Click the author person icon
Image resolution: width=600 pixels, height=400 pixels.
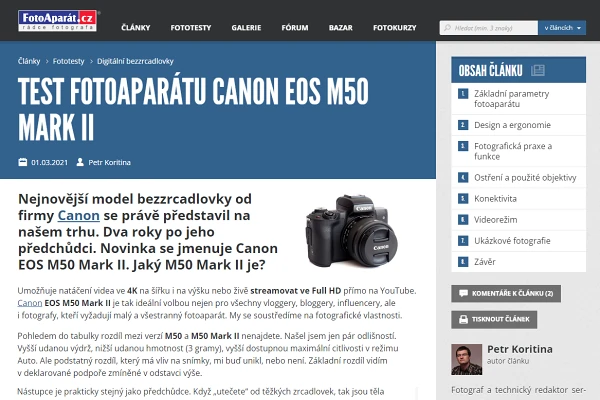click(80, 162)
